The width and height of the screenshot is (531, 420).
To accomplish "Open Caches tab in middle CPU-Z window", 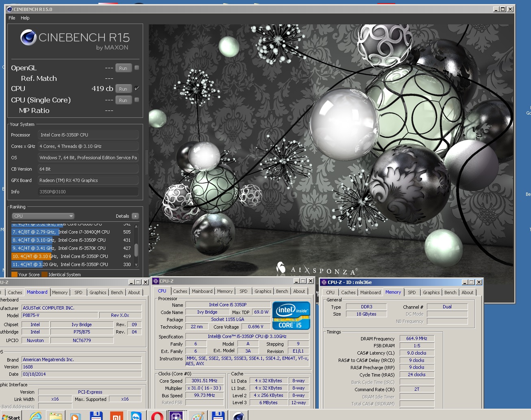I will tap(180, 291).
